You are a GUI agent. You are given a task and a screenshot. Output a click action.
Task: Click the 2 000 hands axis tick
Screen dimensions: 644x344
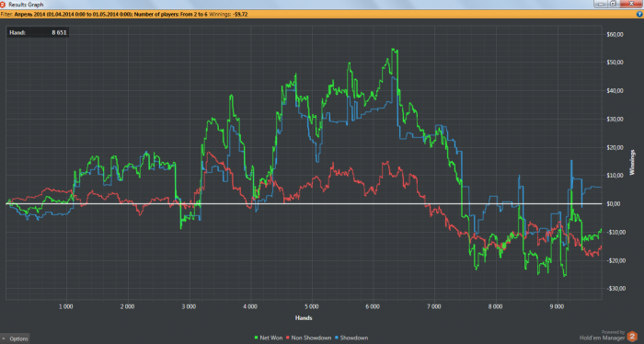[127, 306]
